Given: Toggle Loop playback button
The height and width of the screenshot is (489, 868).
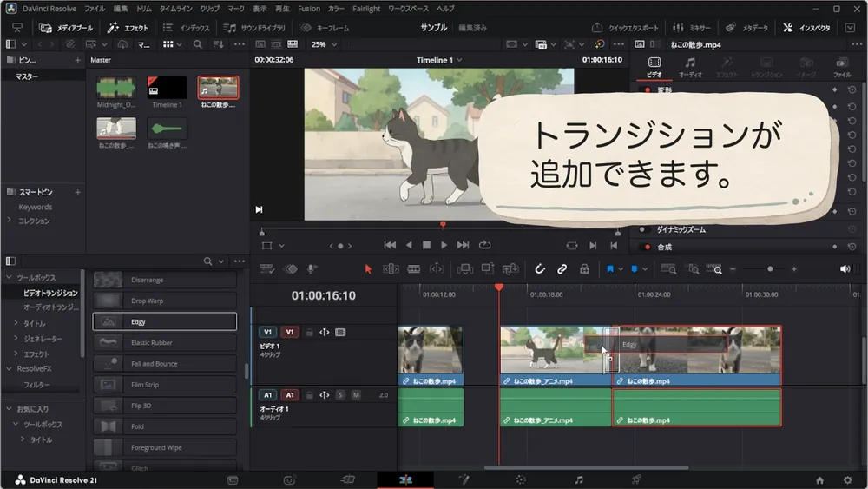Looking at the screenshot, I should pos(485,245).
